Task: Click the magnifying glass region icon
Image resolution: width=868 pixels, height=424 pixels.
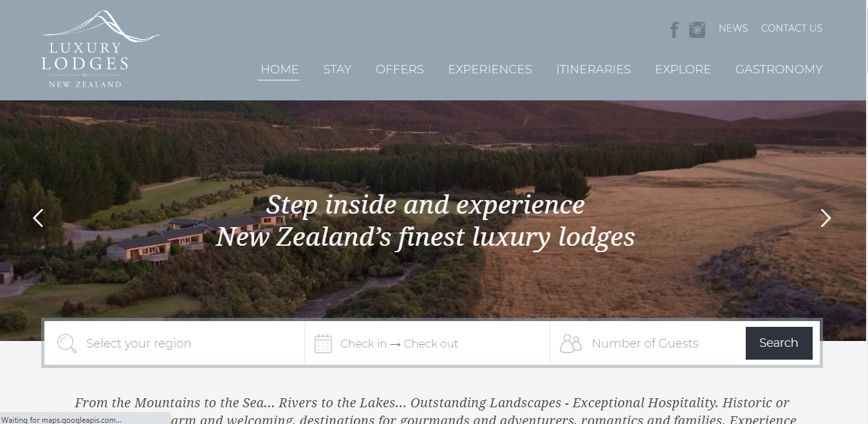Action: [66, 343]
